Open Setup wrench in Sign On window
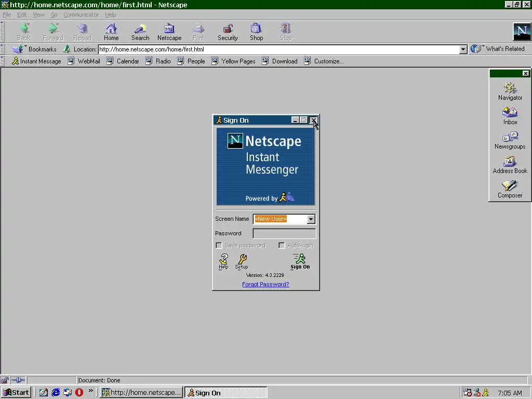The width and height of the screenshot is (532, 399). click(242, 262)
